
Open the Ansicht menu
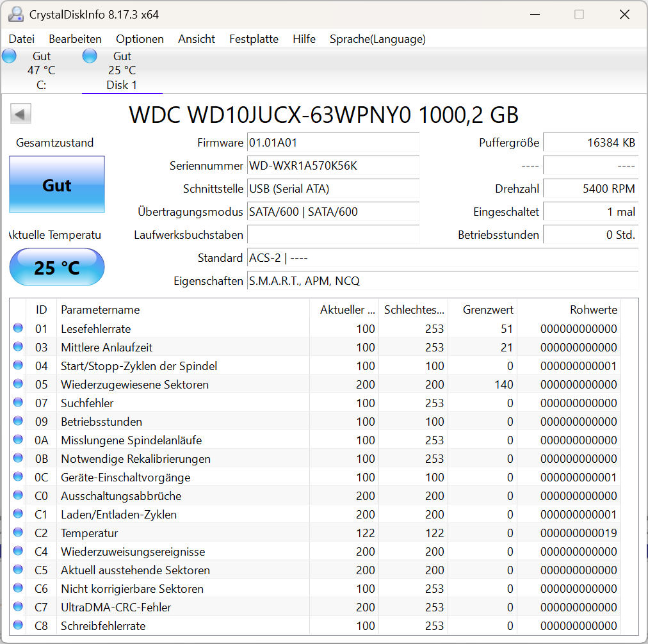click(x=197, y=39)
